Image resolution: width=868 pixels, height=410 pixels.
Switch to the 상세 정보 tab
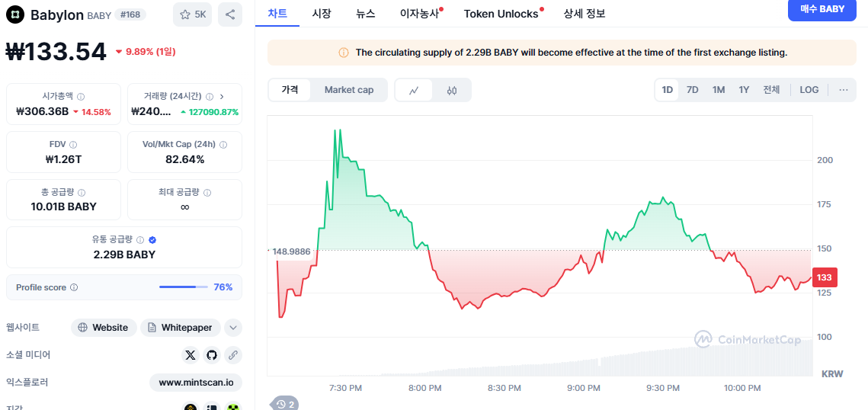(584, 13)
